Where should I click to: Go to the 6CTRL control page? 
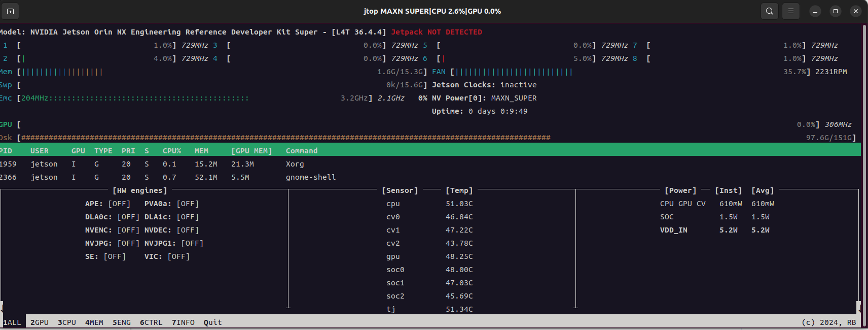point(151,322)
